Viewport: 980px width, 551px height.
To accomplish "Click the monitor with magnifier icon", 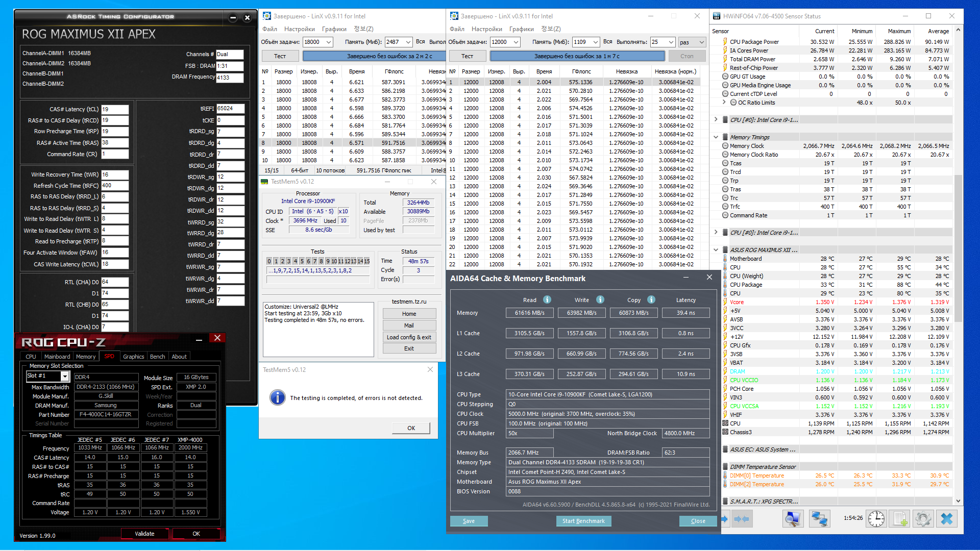I will tap(793, 519).
